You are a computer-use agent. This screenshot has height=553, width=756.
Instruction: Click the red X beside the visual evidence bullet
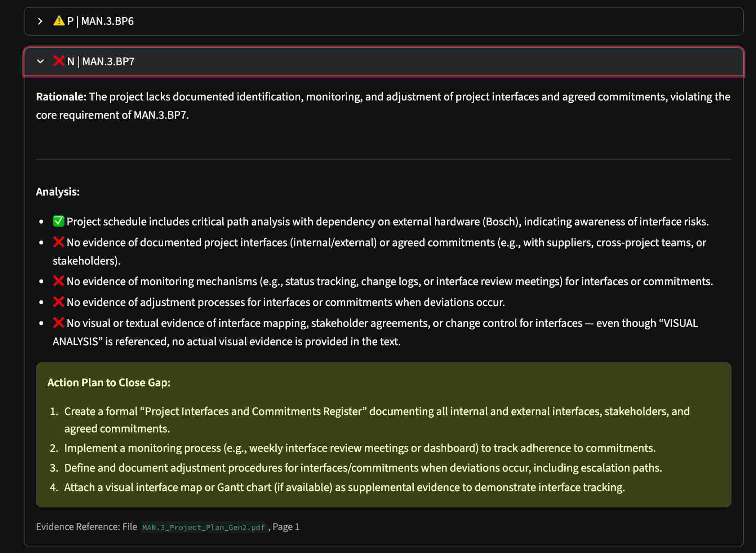coord(58,323)
